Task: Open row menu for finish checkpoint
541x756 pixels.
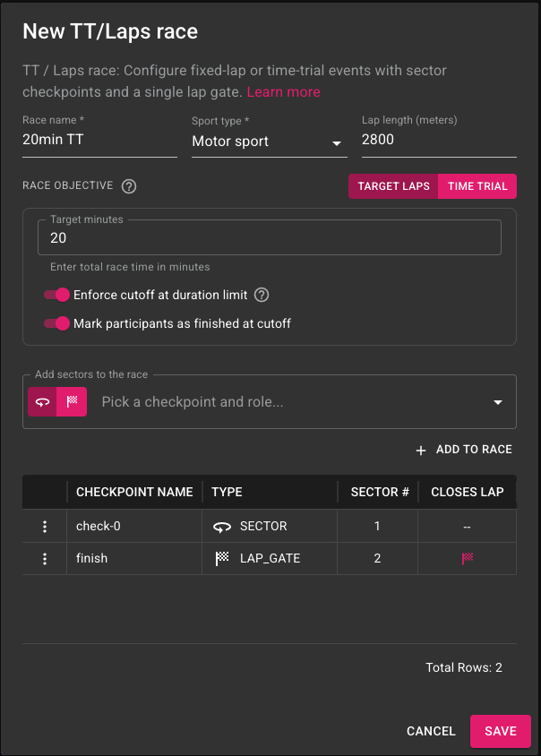Action: [45, 558]
